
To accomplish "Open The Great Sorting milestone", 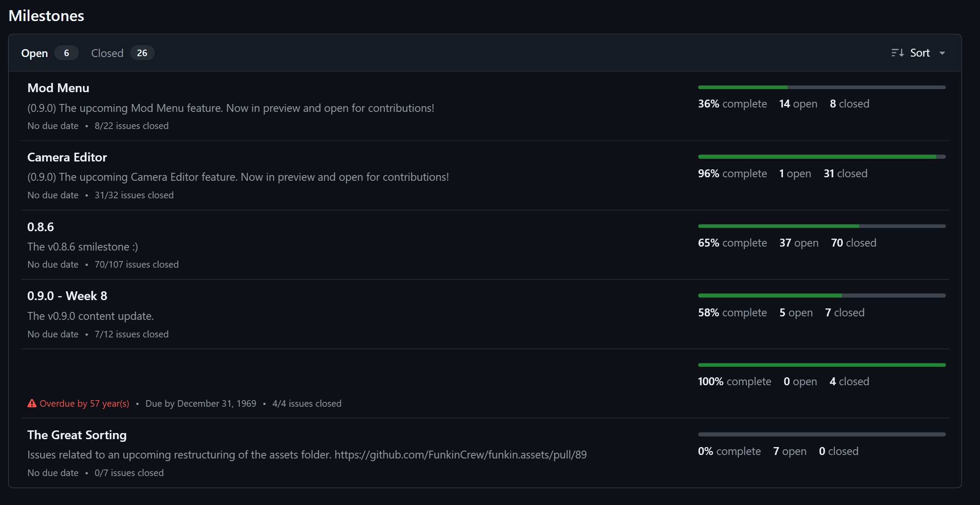I will tap(77, 435).
